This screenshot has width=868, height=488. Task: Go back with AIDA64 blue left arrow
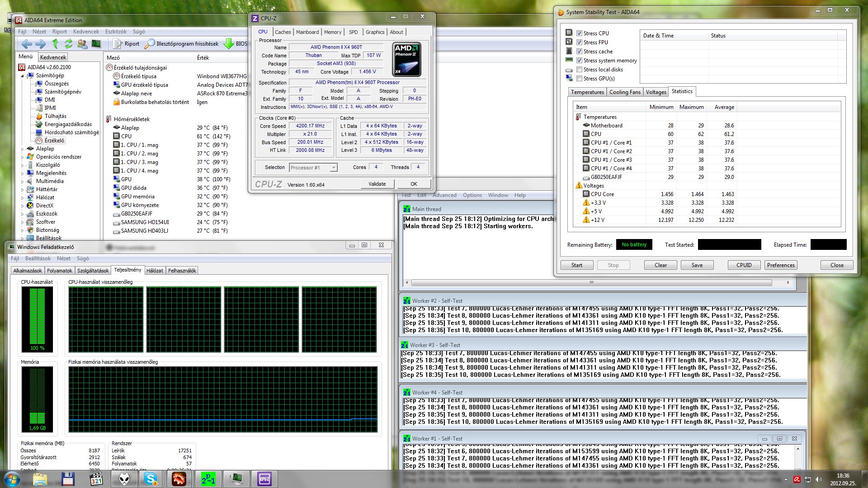27,44
